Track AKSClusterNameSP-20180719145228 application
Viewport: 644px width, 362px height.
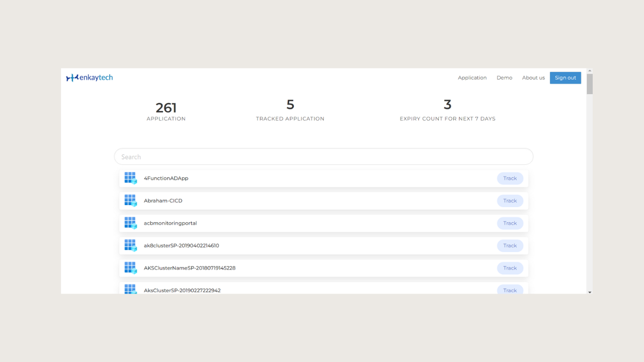510,268
